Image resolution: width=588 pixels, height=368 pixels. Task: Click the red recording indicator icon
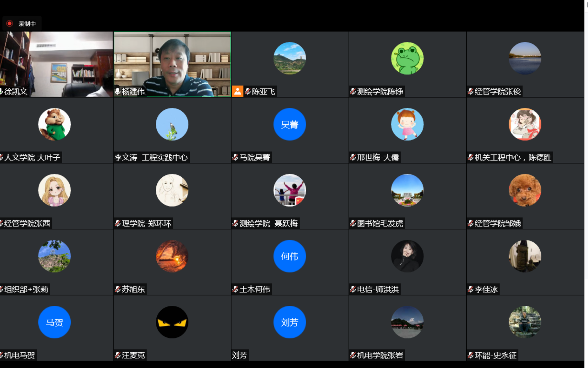[x=10, y=23]
